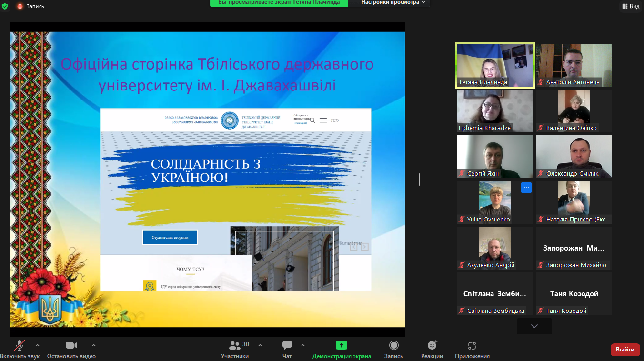Click the green encryption shield icon

click(5, 6)
